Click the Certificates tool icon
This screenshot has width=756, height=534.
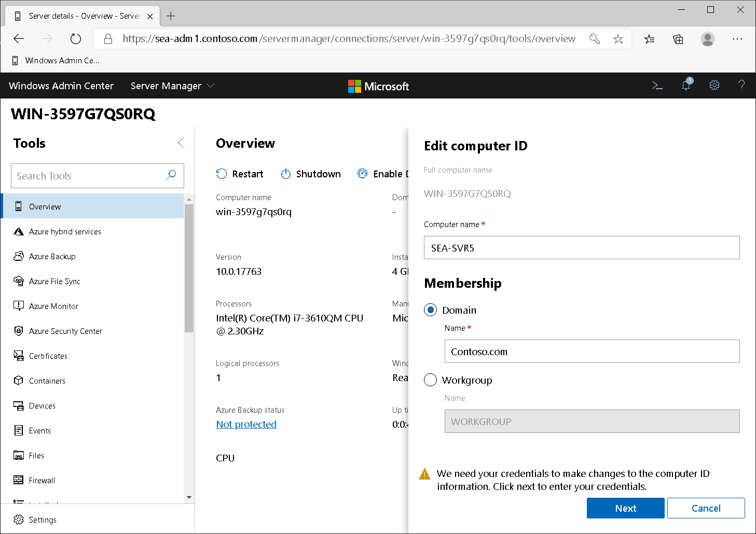coord(19,356)
